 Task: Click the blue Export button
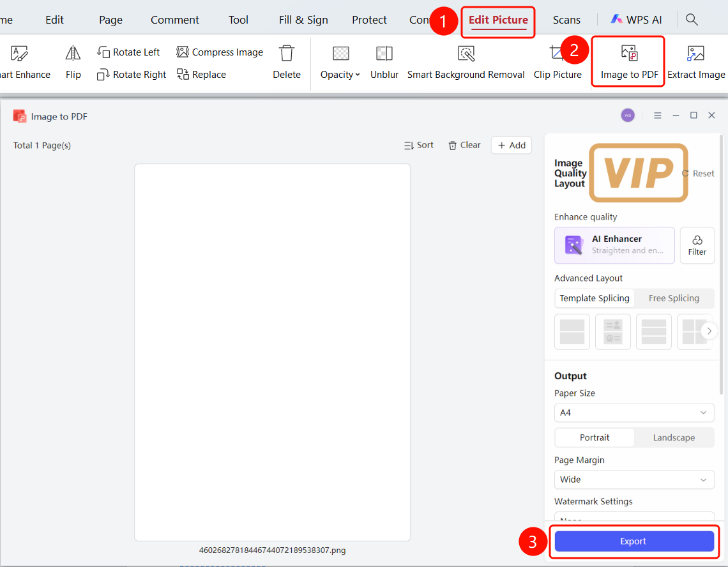point(634,541)
